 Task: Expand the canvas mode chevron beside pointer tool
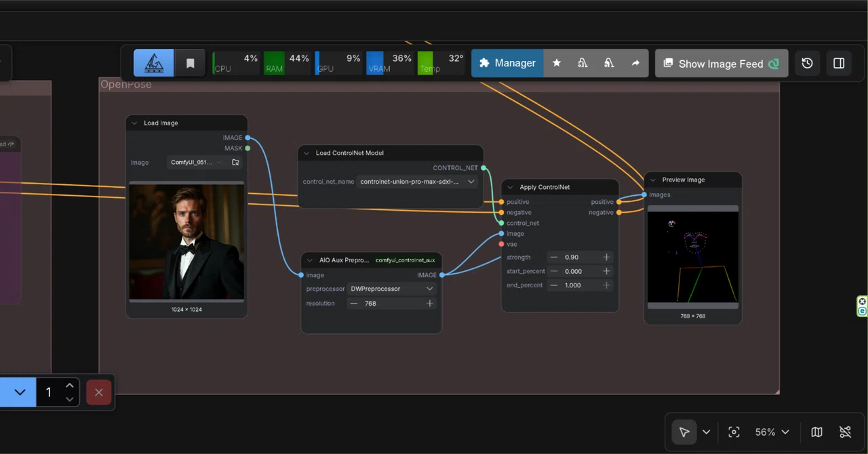706,432
